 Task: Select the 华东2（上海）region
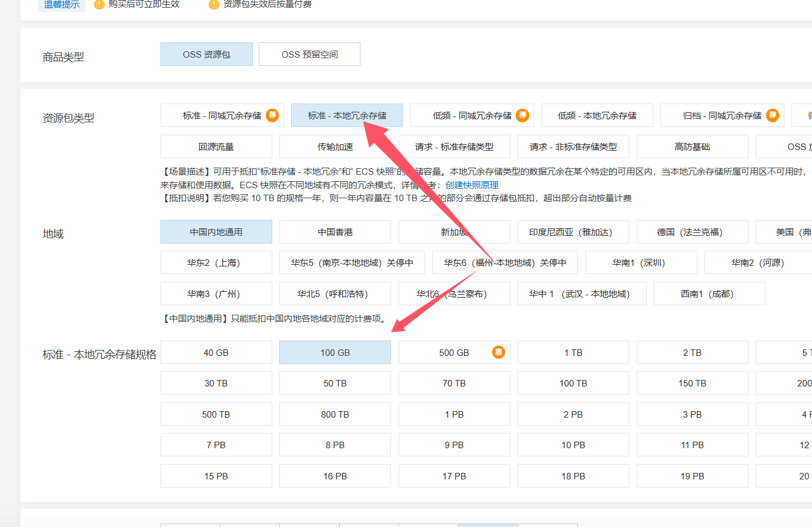point(216,262)
